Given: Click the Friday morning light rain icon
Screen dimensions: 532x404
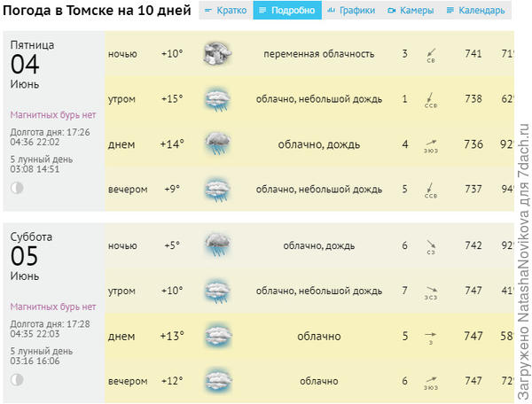Looking at the screenshot, I should pyautogui.click(x=216, y=98).
